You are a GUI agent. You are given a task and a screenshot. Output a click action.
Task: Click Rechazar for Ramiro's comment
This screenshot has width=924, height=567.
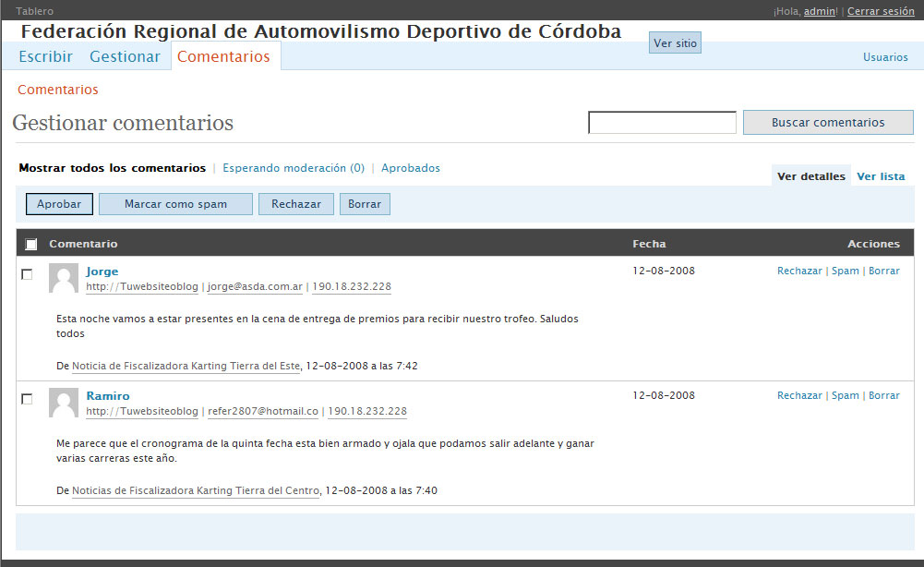pos(799,395)
